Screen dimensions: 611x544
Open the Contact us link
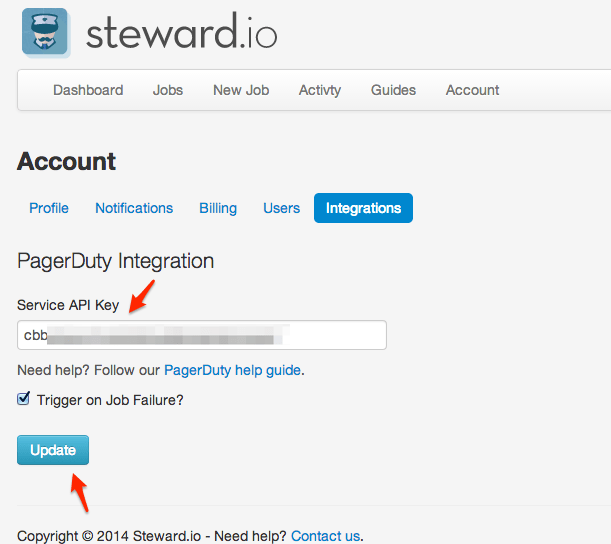tap(325, 536)
